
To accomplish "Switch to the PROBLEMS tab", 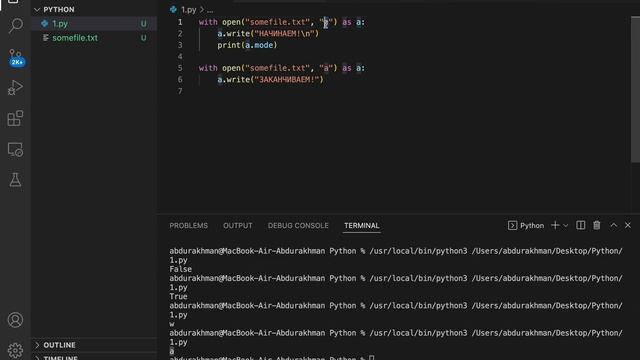I will pos(189,225).
